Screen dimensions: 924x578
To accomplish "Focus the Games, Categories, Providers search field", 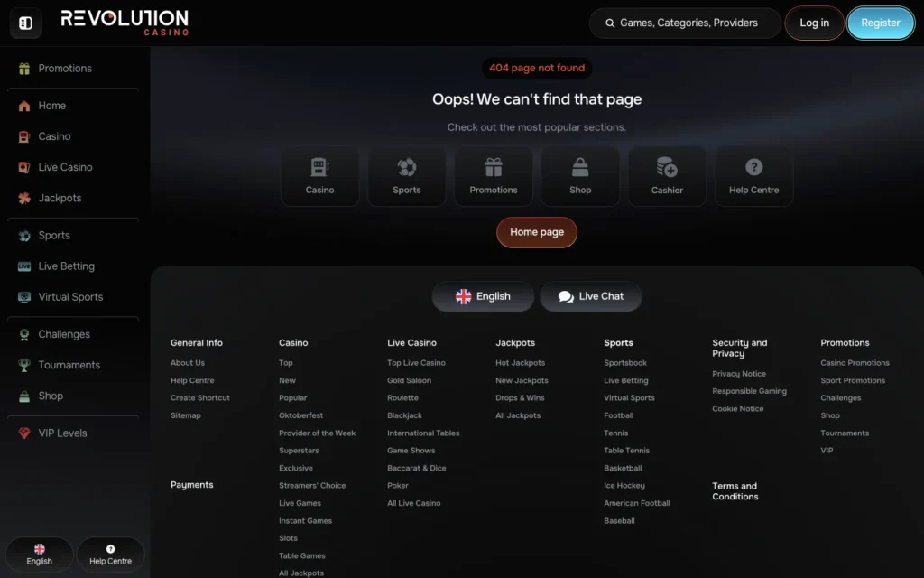I will point(685,23).
